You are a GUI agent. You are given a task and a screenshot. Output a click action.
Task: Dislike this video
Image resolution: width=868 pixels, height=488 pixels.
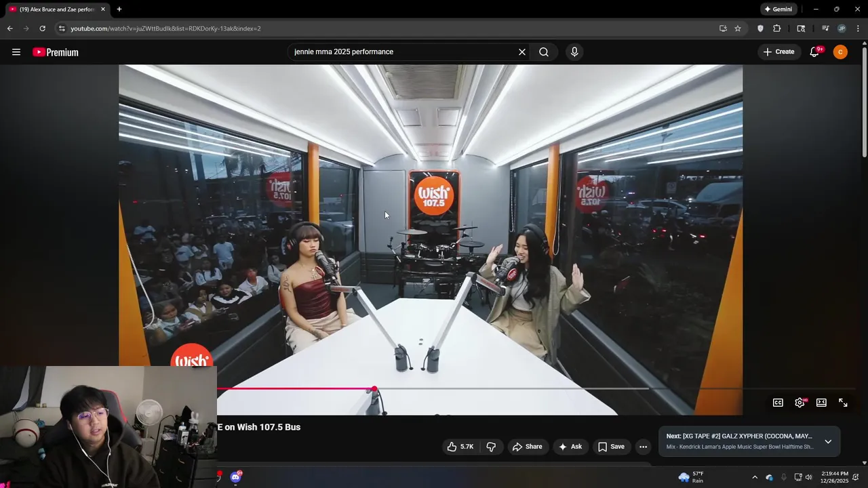click(492, 447)
